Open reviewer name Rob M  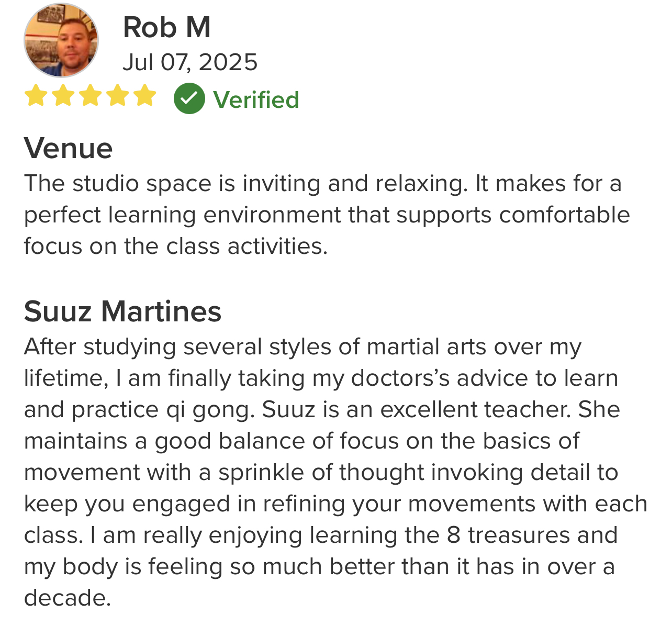(166, 27)
